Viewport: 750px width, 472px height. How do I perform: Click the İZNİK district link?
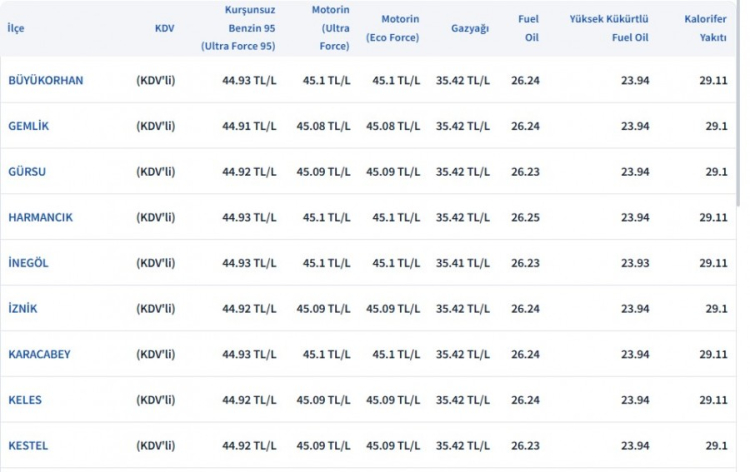pyautogui.click(x=23, y=309)
